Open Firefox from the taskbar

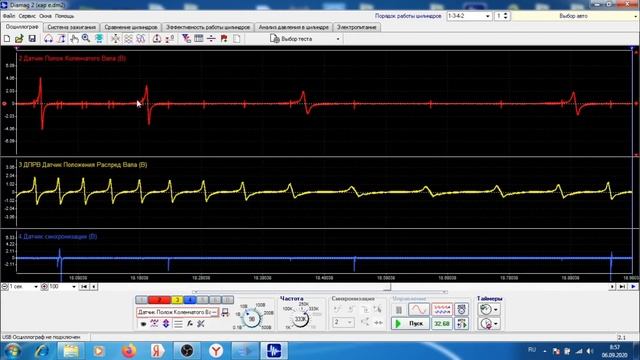point(129,351)
